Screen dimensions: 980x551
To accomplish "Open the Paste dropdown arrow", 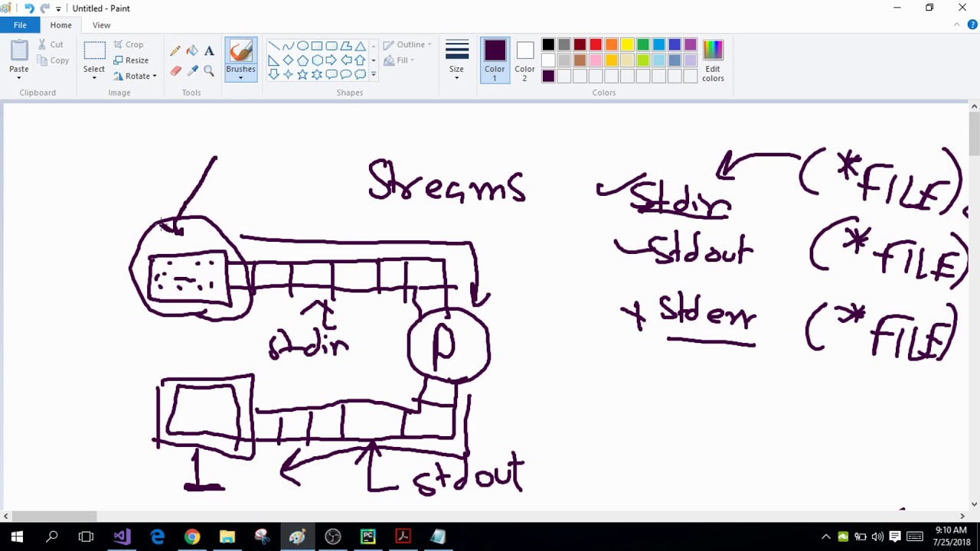I will tap(19, 77).
